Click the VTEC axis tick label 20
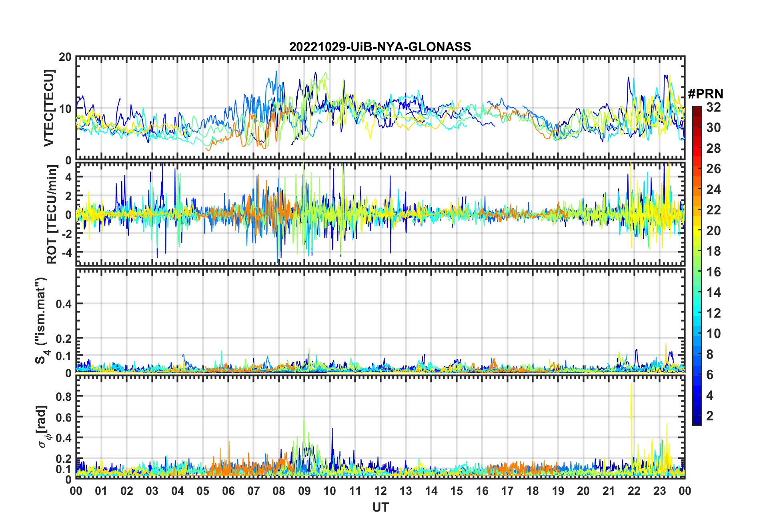Viewport: 761px width, 532px height. pyautogui.click(x=65, y=57)
